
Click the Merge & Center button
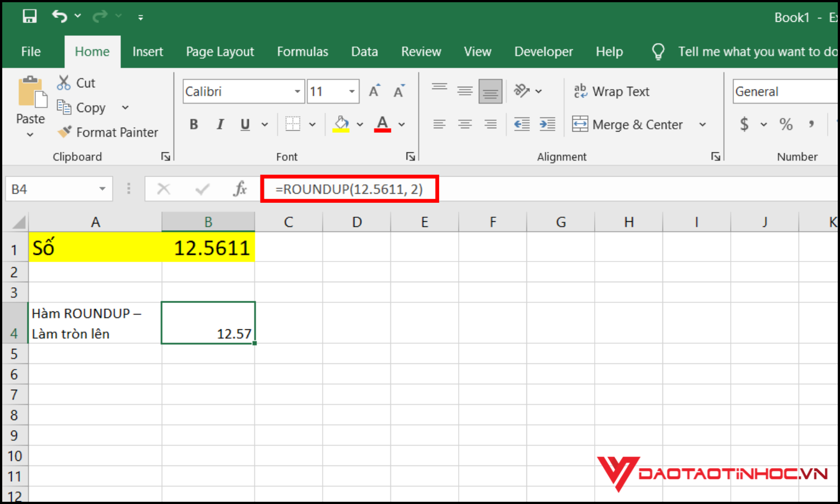[x=628, y=124]
